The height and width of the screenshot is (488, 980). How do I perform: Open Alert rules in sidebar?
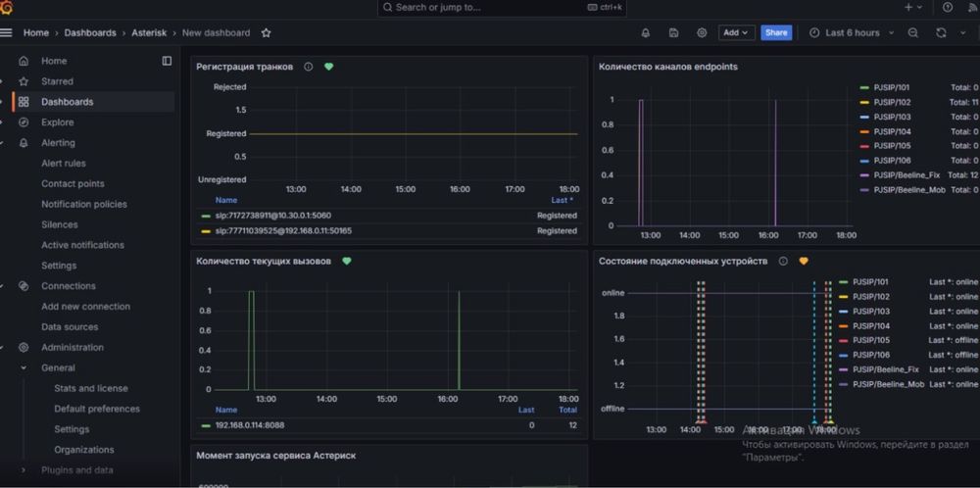64,164
